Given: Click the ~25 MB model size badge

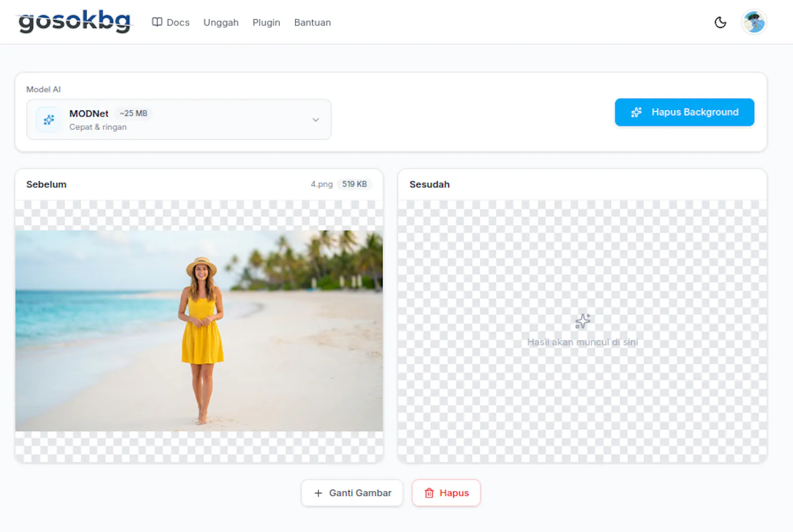Looking at the screenshot, I should (133, 113).
